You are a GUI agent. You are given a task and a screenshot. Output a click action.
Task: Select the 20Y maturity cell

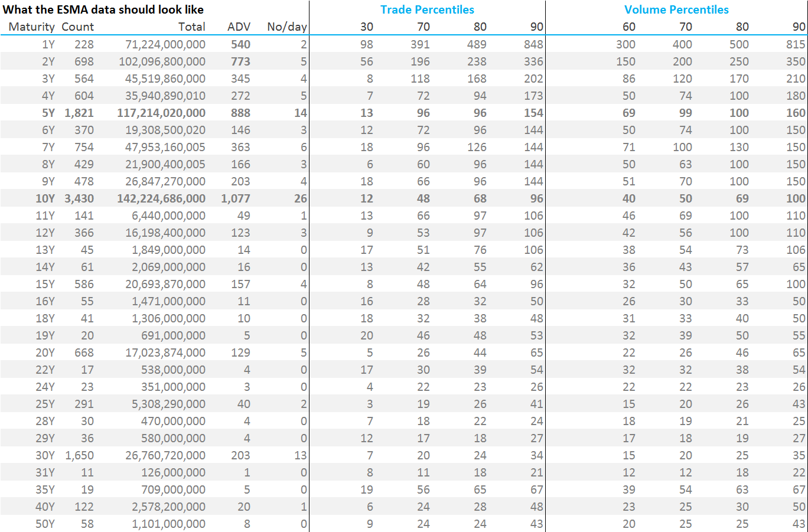pos(45,353)
